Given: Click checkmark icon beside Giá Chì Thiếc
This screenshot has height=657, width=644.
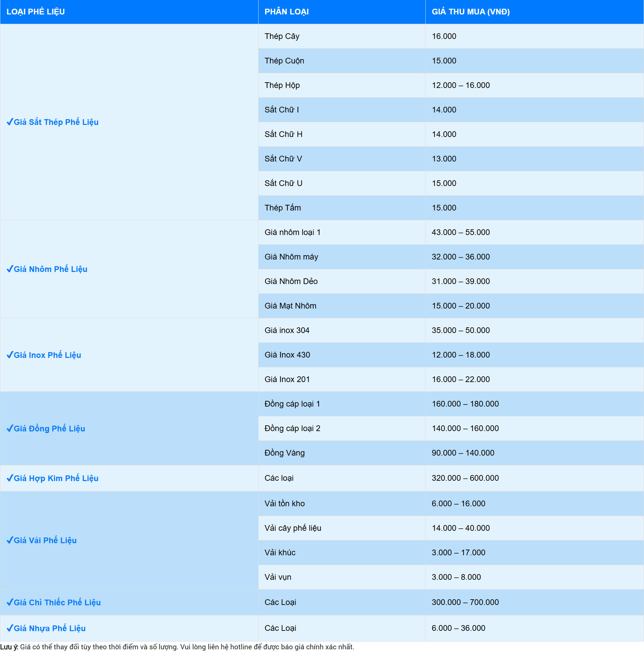Looking at the screenshot, I should 10,602.
